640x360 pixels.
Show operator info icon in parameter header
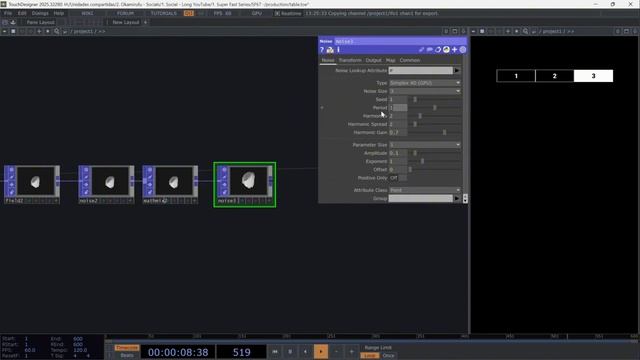click(338, 50)
